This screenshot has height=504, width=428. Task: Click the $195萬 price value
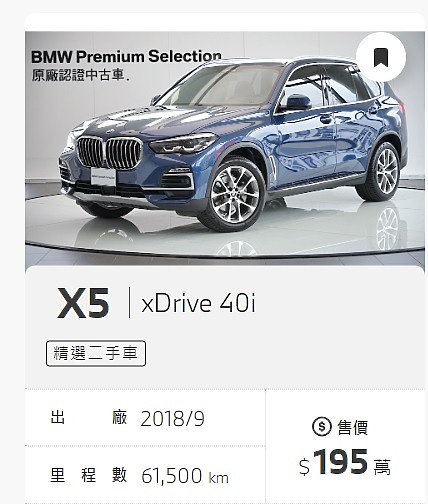pyautogui.click(x=345, y=462)
